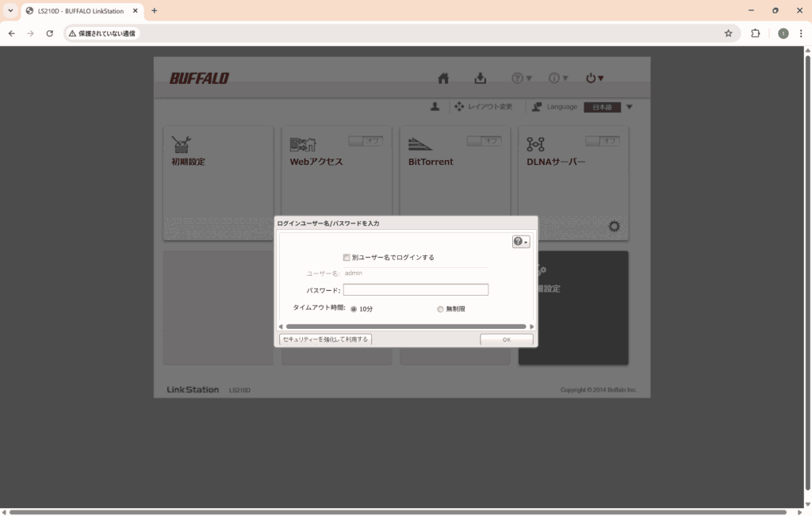Click the Webアクセス tile label
The image size is (812, 516).
click(x=316, y=162)
